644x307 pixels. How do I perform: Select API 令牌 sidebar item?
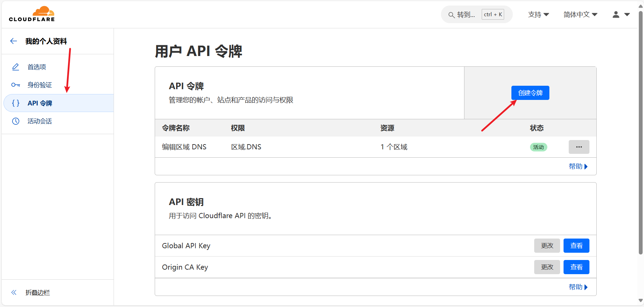click(59, 103)
